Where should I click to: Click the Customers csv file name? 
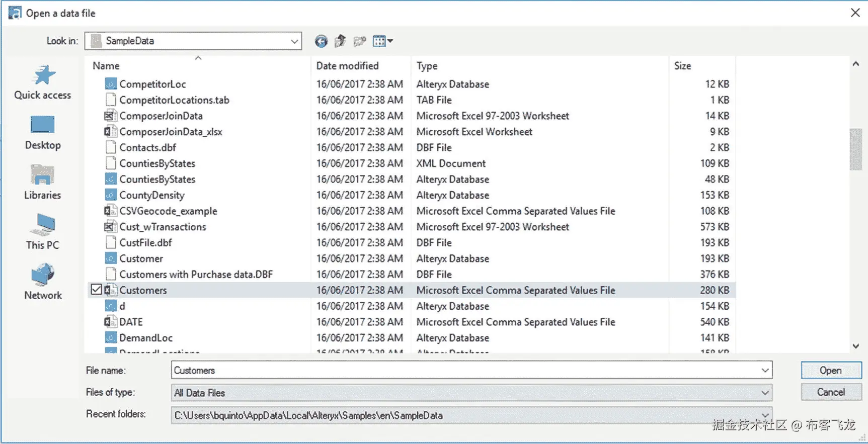click(143, 290)
